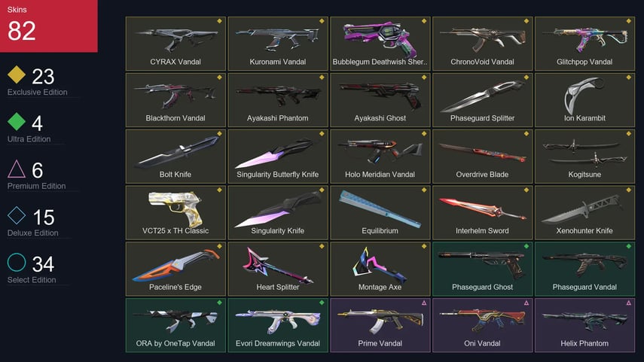Click the red Skins 82 counter panel
The height and width of the screenshot is (362, 644).
pyautogui.click(x=48, y=26)
